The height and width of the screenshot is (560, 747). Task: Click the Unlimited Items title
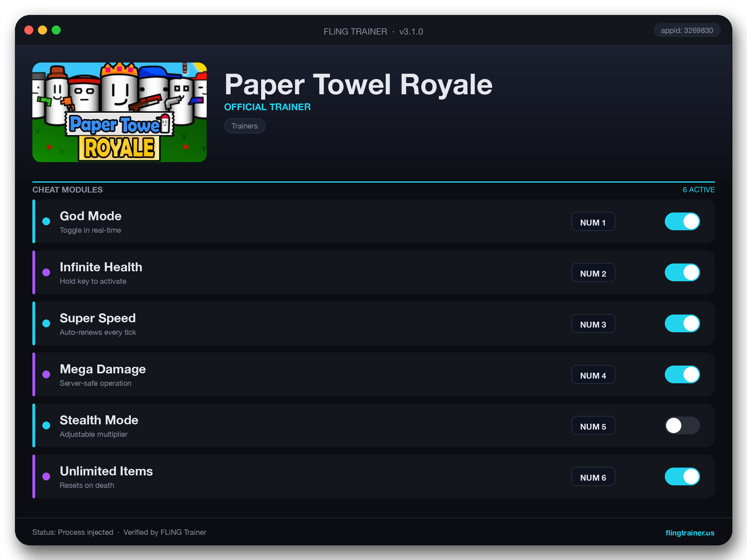click(106, 471)
